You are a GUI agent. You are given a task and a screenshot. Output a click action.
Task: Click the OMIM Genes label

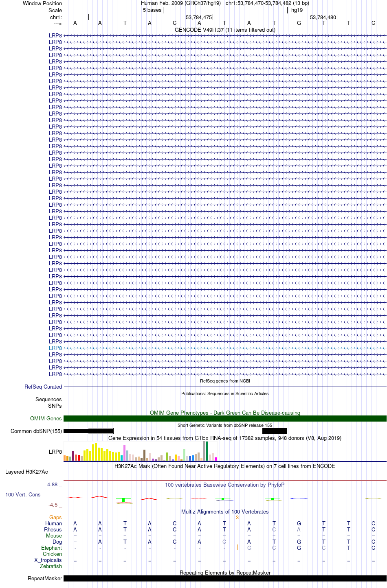46,418
